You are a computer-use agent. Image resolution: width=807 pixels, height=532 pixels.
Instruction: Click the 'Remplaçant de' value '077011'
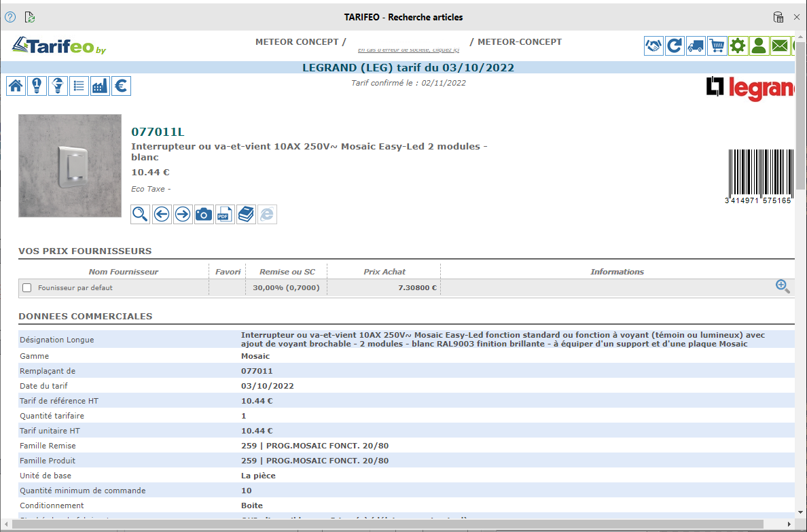coord(257,371)
